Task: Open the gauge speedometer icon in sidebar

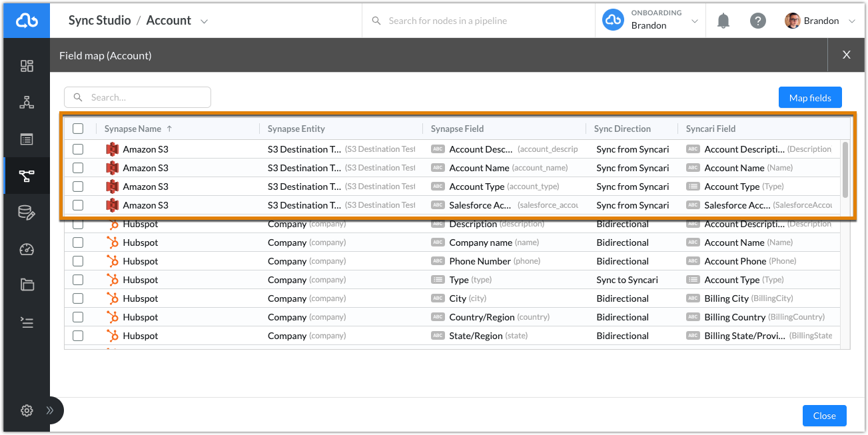Action: coord(27,249)
